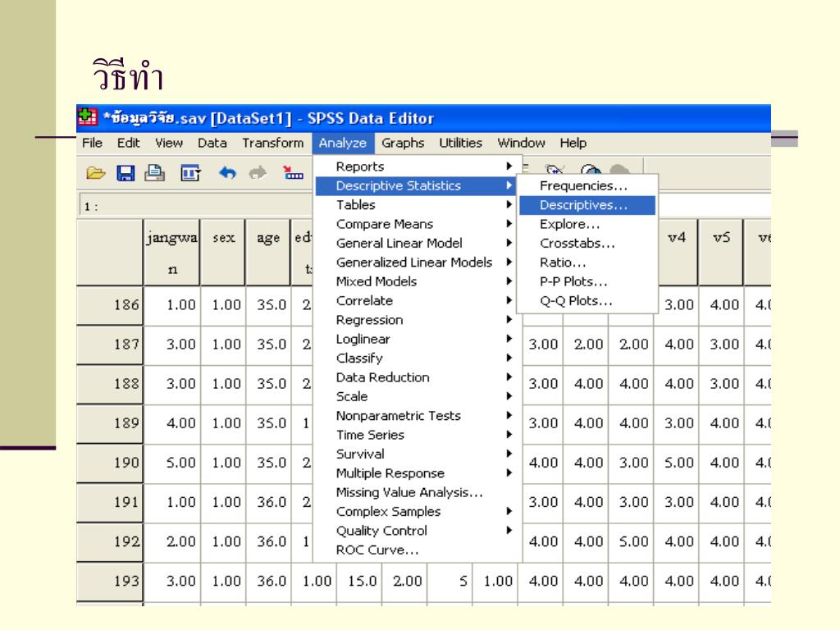Open the Data menu
The image size is (840, 630).
pyautogui.click(x=212, y=143)
